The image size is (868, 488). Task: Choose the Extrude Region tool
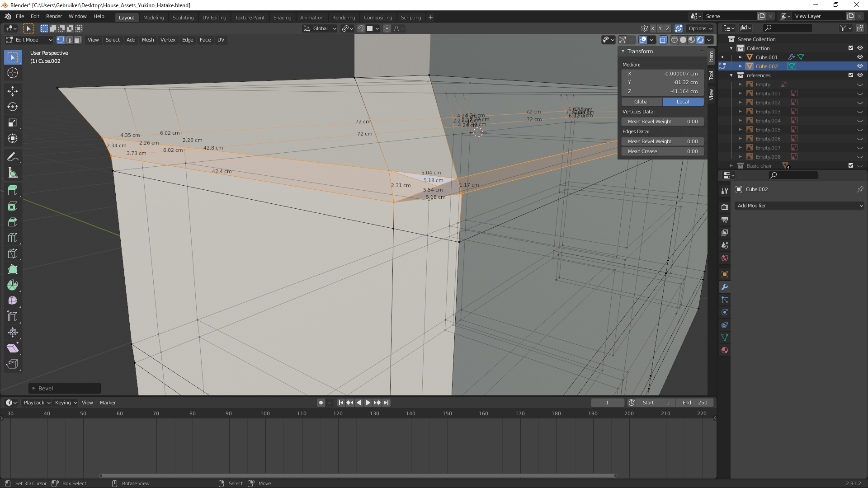tap(13, 190)
